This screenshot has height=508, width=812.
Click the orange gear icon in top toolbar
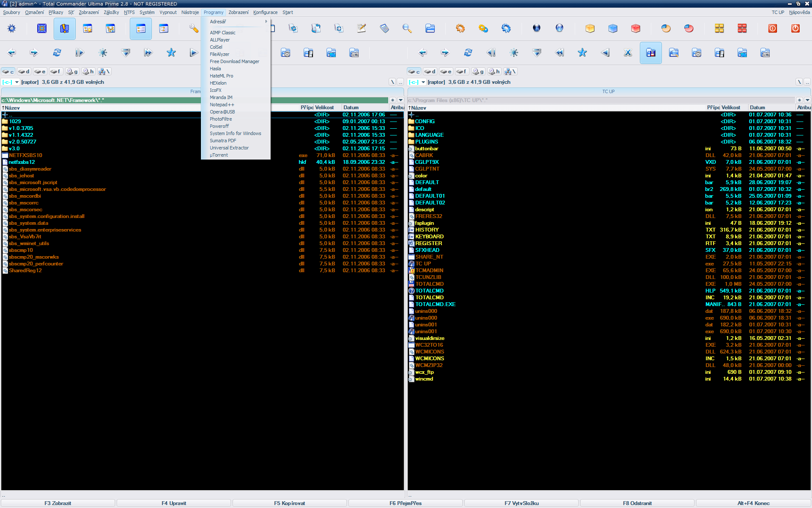461,28
